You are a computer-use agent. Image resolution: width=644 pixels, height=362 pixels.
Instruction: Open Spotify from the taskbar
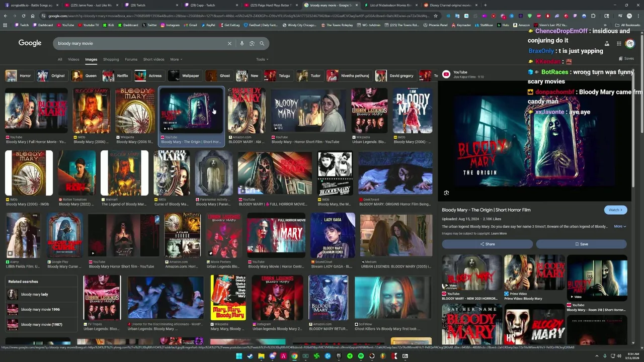[x=361, y=356]
